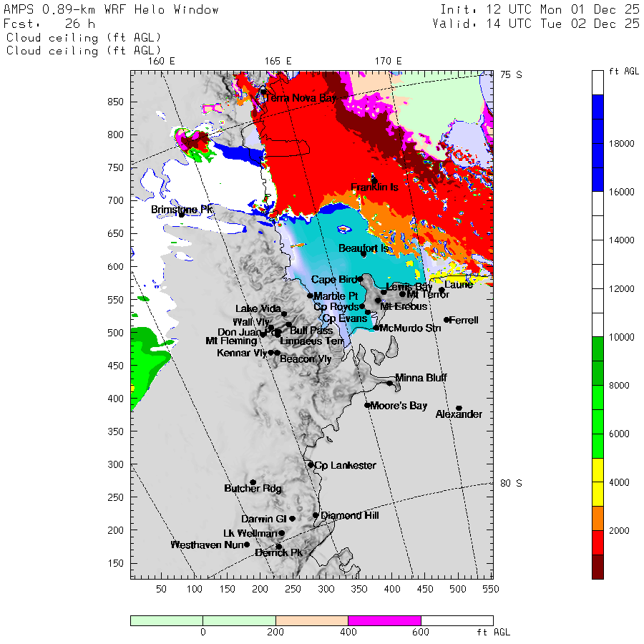The height and width of the screenshot is (644, 644).
Task: Click the '75 S' latitude label
Action: pos(511,74)
